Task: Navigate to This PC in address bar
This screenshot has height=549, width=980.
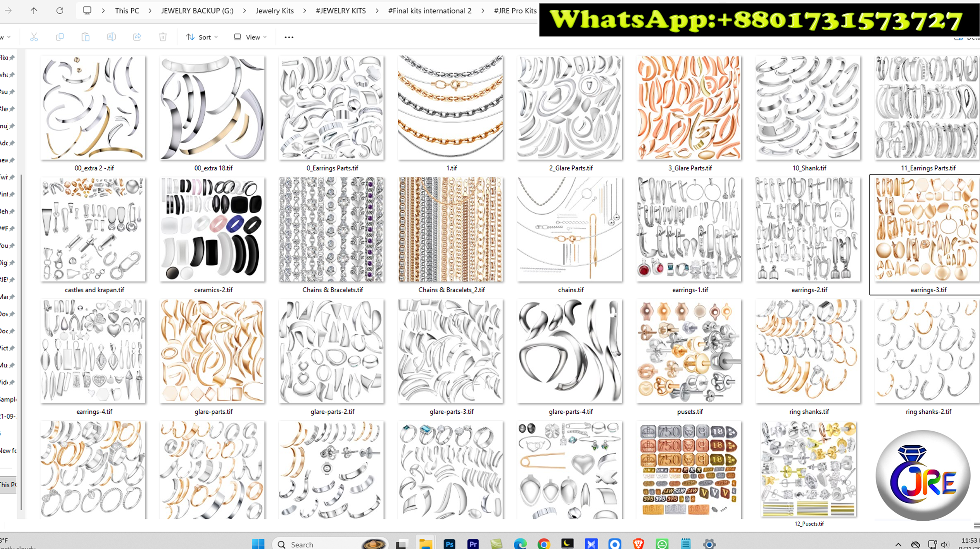Action: [x=127, y=11]
